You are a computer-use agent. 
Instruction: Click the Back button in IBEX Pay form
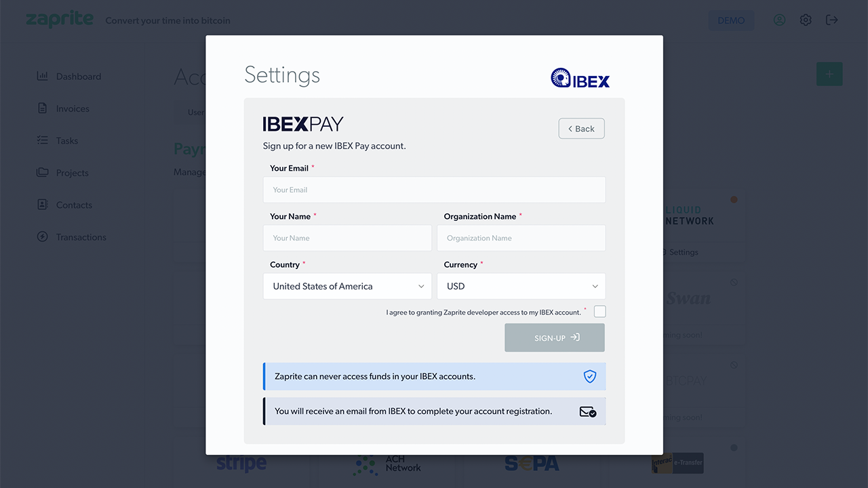click(581, 129)
